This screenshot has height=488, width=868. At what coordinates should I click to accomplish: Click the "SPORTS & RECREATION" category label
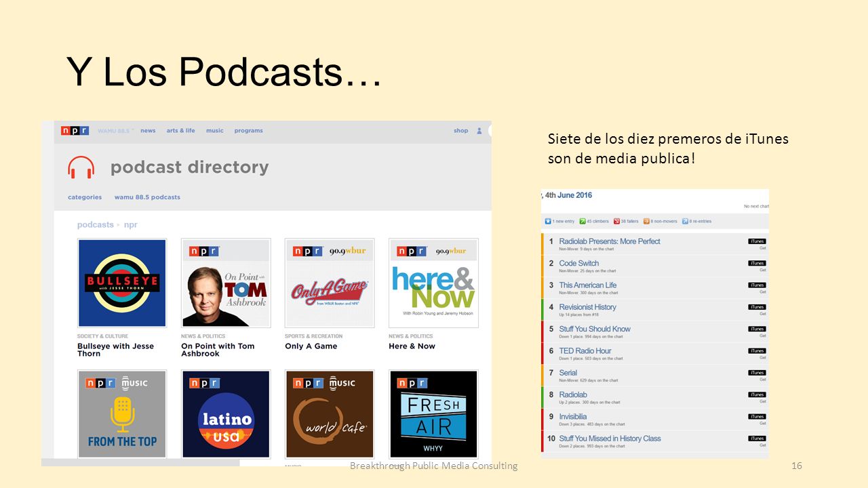click(313, 336)
